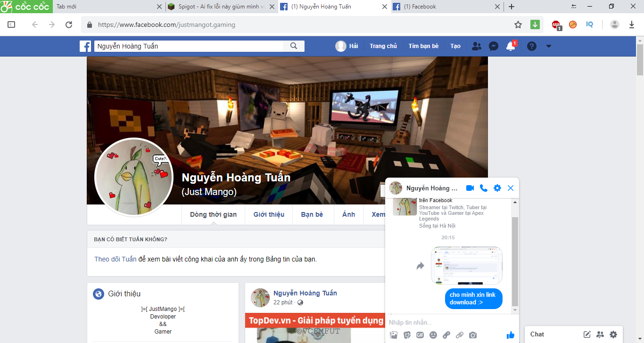The image size is (644, 343).
Task: Open the browser profile avatar menu
Action: (614, 24)
